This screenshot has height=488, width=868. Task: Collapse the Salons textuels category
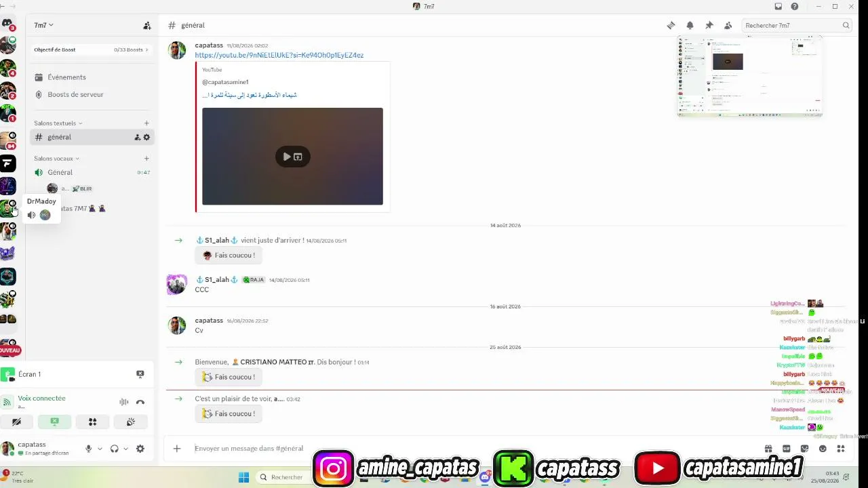(x=58, y=123)
